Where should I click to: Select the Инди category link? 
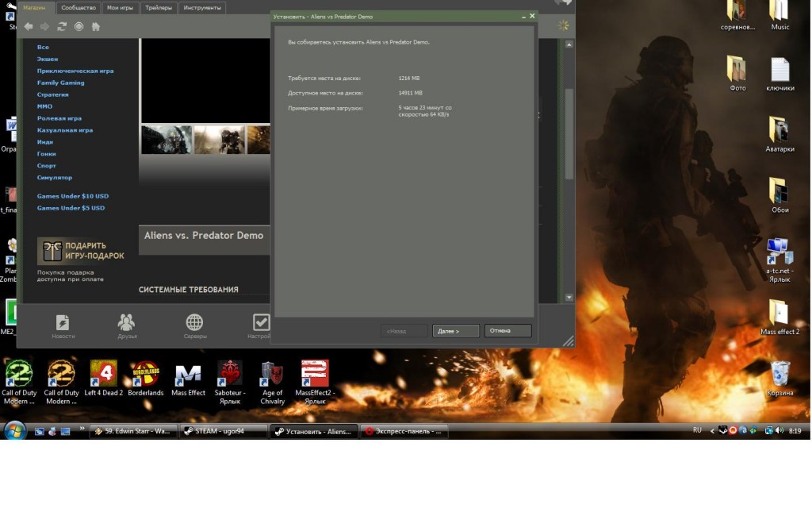coord(45,142)
